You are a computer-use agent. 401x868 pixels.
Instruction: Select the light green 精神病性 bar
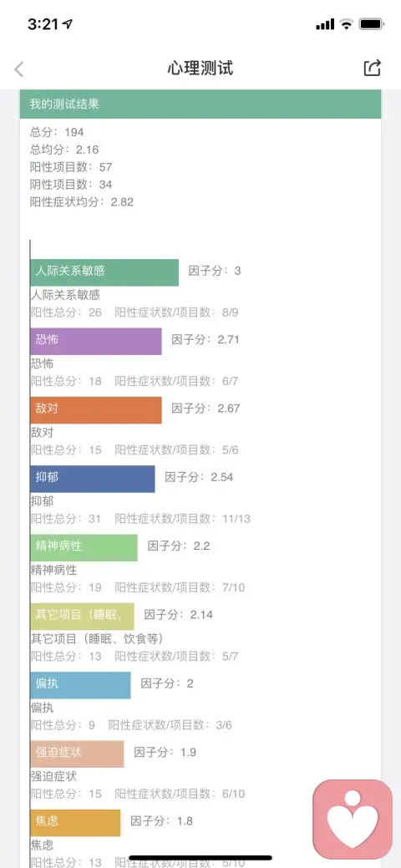click(84, 547)
